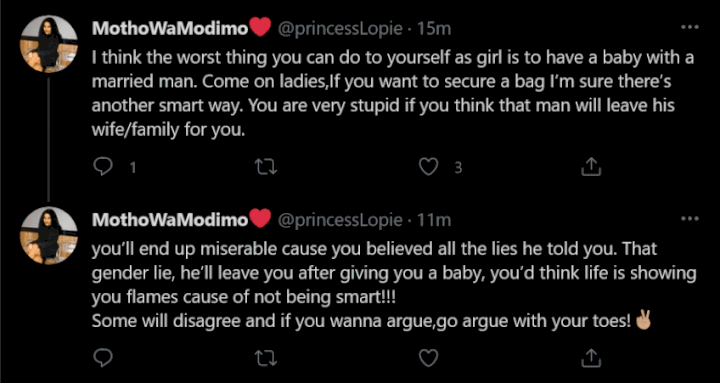Open more options for the 15m tweet

[690, 27]
